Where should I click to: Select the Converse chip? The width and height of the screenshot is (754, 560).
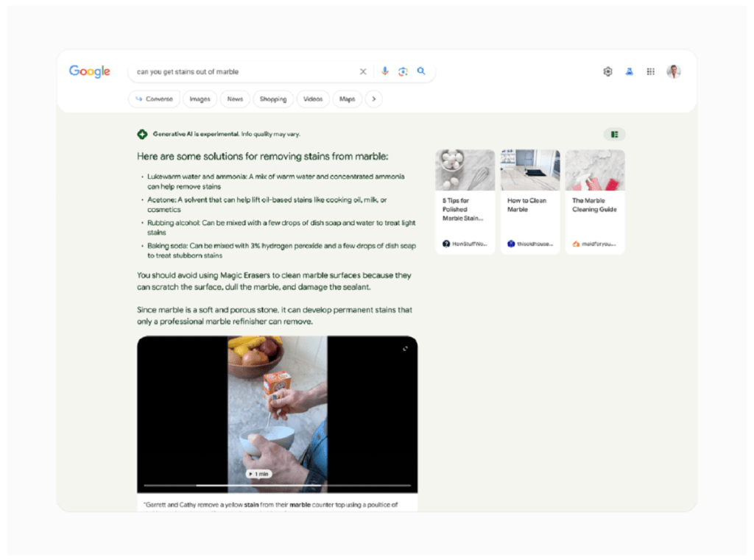tap(154, 99)
